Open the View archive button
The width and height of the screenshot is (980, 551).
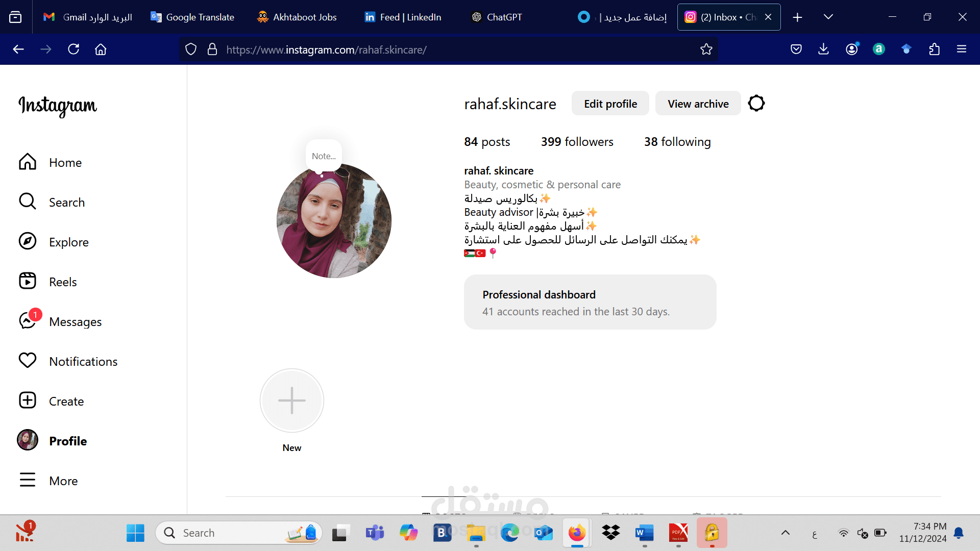coord(698,103)
